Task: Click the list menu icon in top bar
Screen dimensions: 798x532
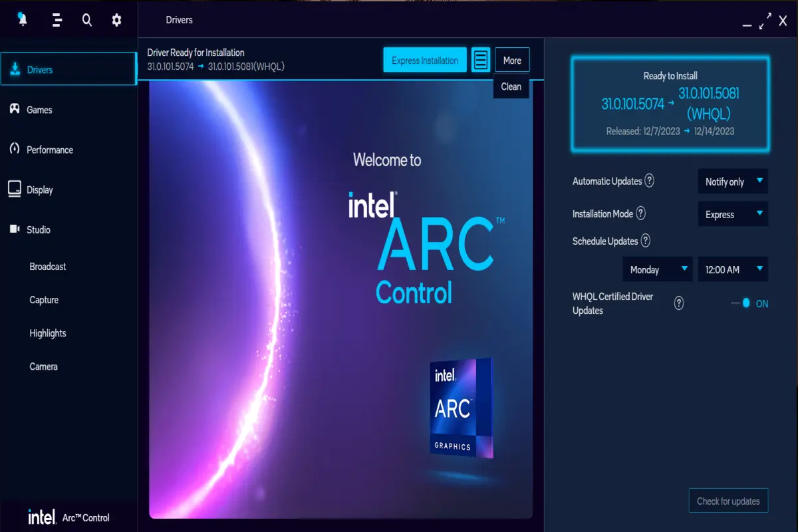Action: tap(57, 20)
